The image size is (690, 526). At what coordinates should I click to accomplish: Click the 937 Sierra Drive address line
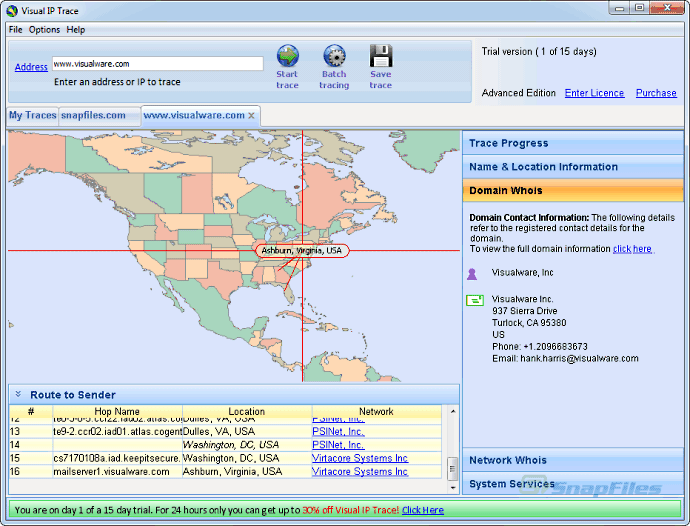pyautogui.click(x=525, y=311)
